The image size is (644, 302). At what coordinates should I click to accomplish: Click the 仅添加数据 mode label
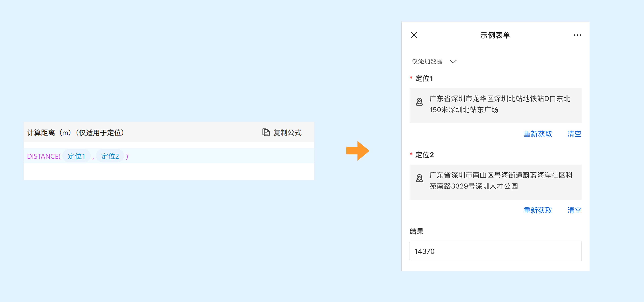click(427, 62)
